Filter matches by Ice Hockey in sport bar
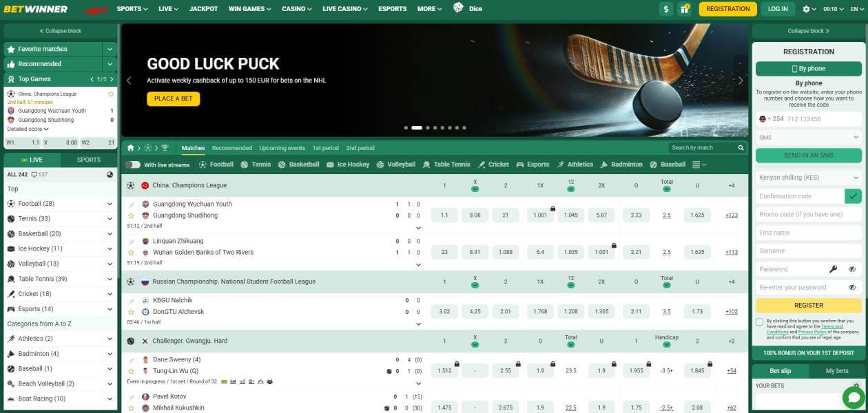 [x=348, y=165]
